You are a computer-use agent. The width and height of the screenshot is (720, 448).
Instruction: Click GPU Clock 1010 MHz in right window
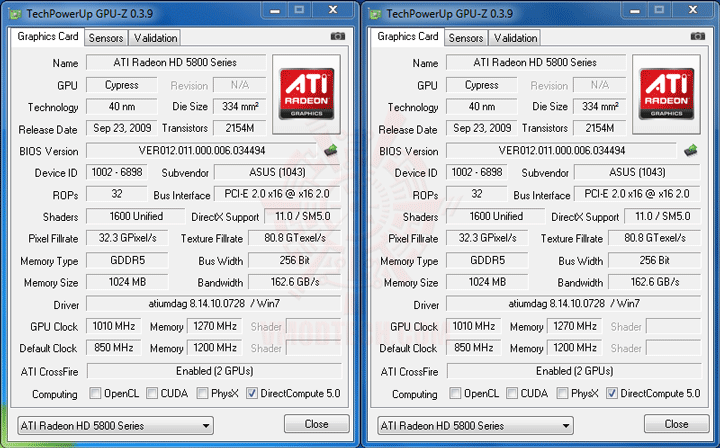point(473,326)
